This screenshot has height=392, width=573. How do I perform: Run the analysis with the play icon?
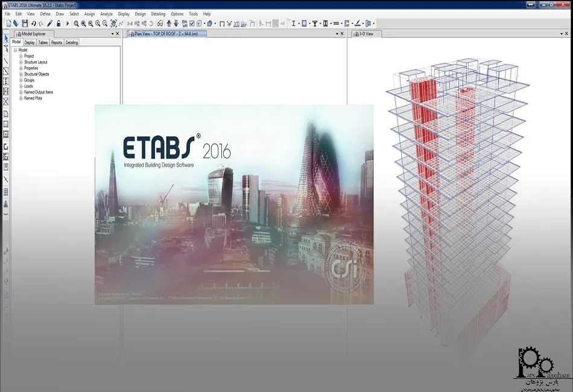(x=68, y=24)
